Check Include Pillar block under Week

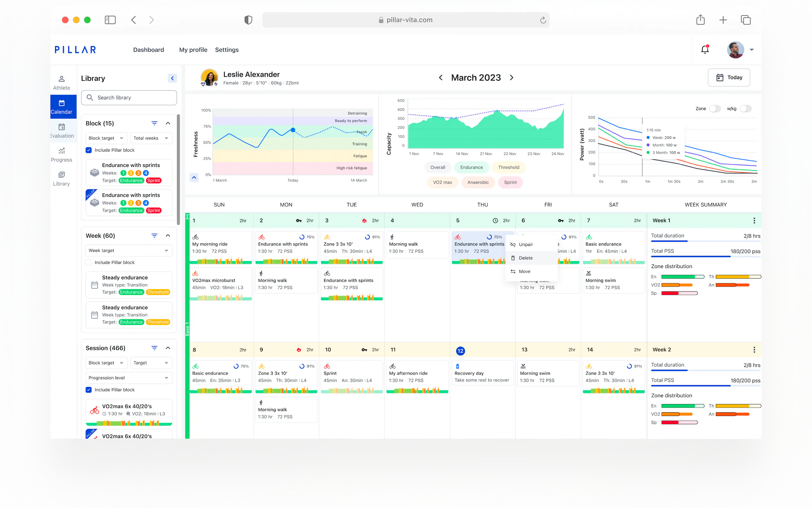pyautogui.click(x=89, y=262)
